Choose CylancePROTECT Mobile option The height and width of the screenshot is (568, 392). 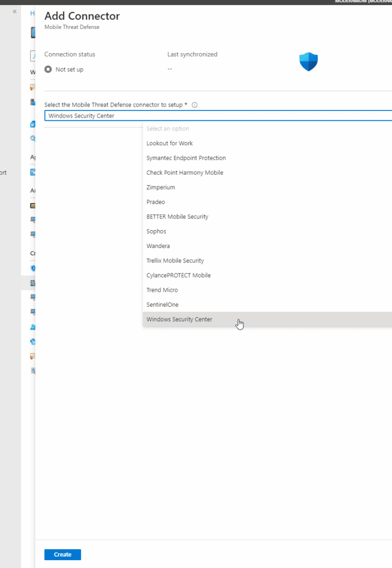(x=179, y=275)
